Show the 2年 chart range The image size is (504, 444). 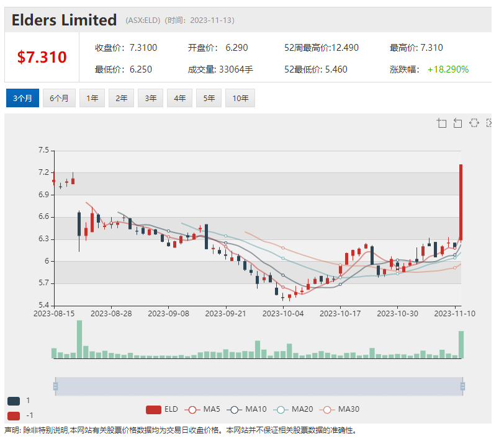[121, 98]
